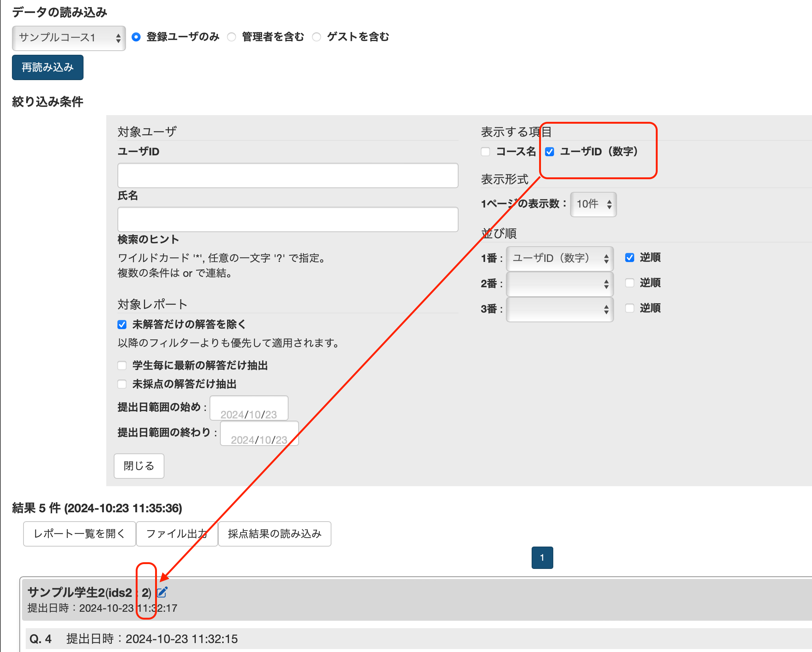Screen dimensions: 812x652
Task: Click the 氏名 text input
Action: 288,219
